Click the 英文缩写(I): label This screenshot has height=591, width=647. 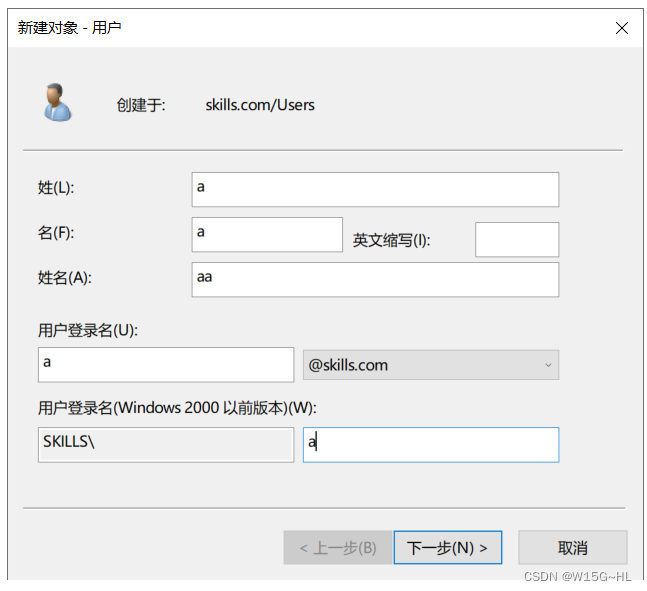(x=392, y=240)
